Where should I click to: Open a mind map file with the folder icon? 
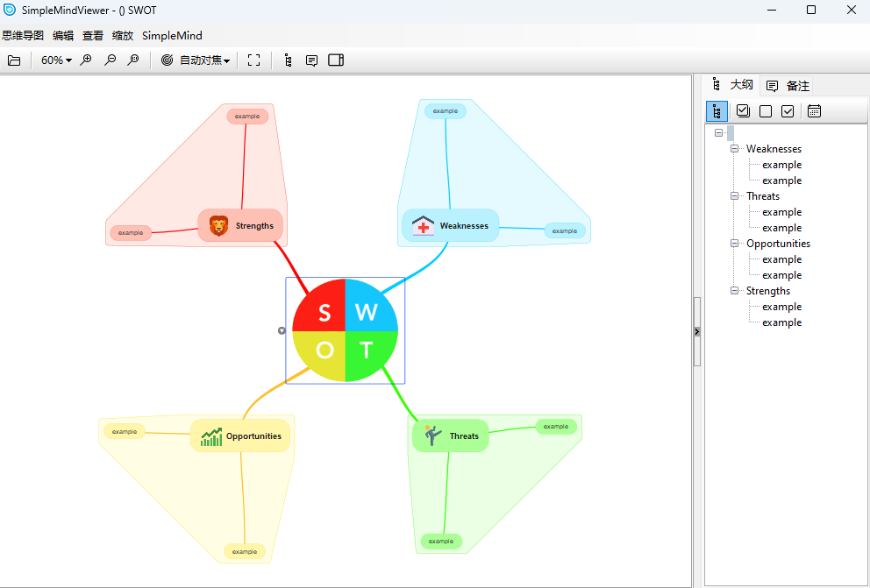[14, 60]
